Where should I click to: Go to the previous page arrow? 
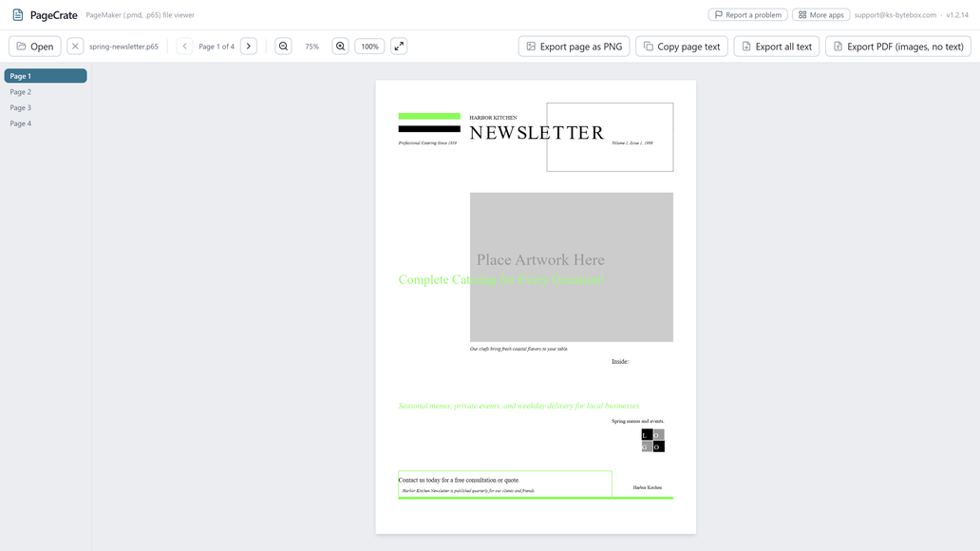pyautogui.click(x=184, y=47)
